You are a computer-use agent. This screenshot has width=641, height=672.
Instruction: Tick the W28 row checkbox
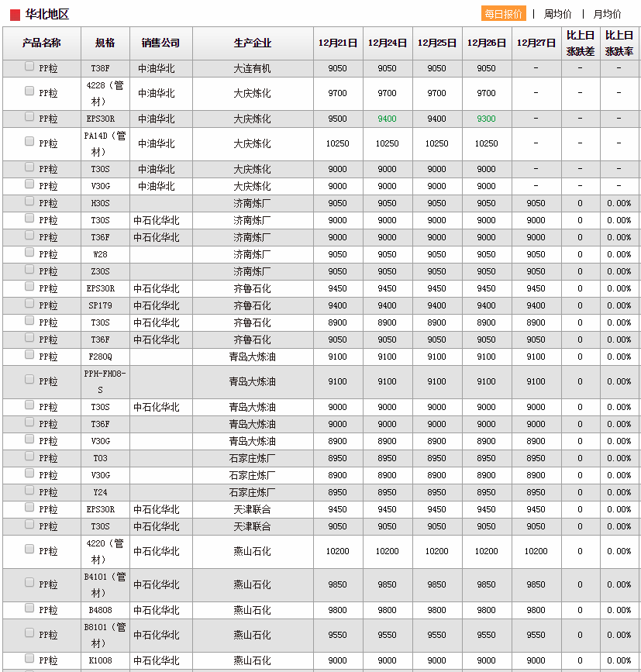pyautogui.click(x=29, y=253)
